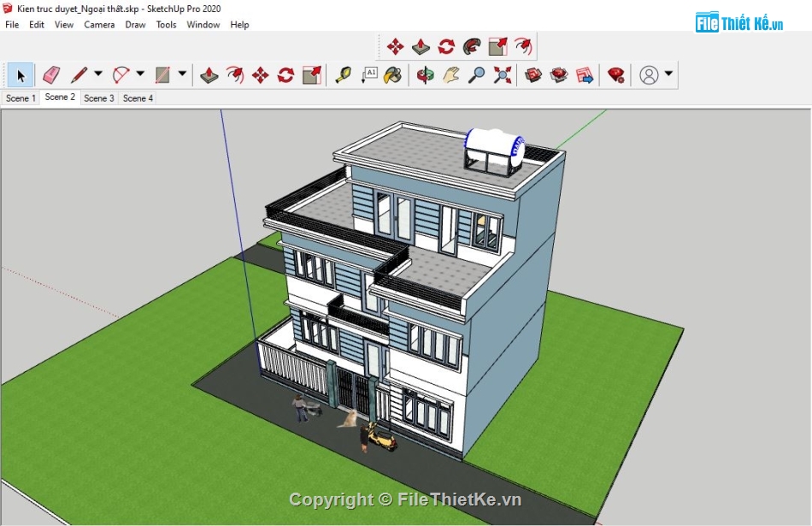Open the Window menu
Image resolution: width=812 pixels, height=526 pixels.
coord(203,24)
